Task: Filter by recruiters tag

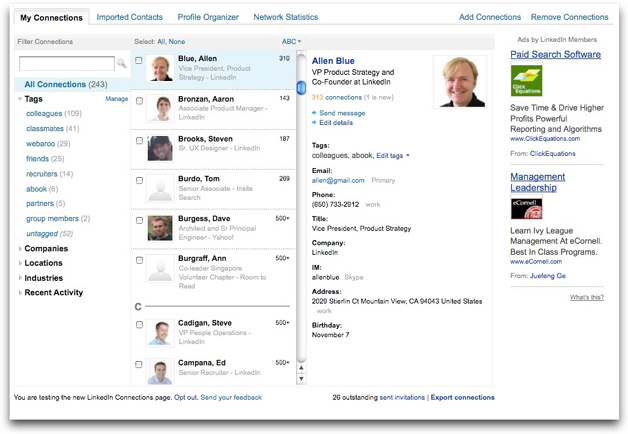Action: tap(50, 174)
